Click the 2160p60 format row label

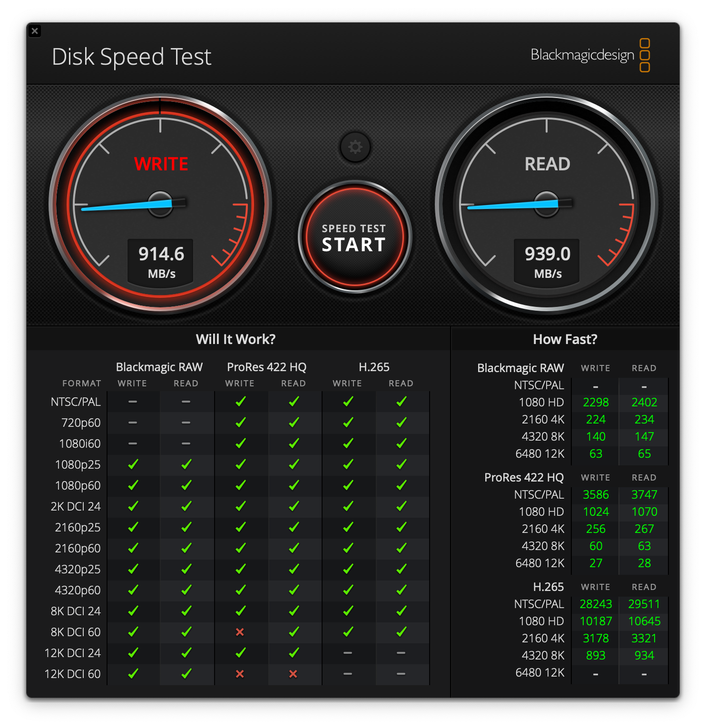click(78, 549)
